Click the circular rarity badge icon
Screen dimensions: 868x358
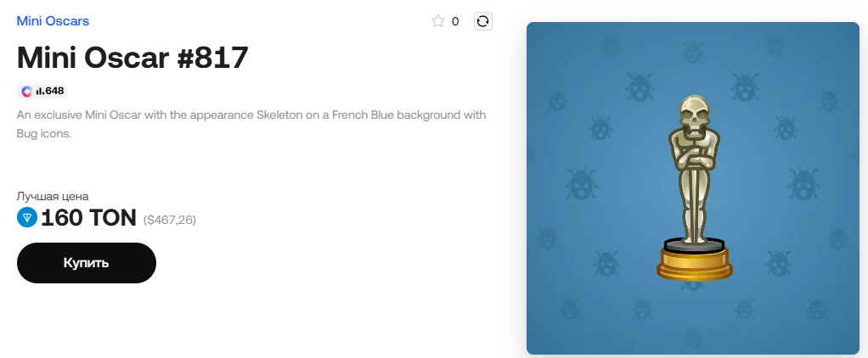click(x=26, y=92)
